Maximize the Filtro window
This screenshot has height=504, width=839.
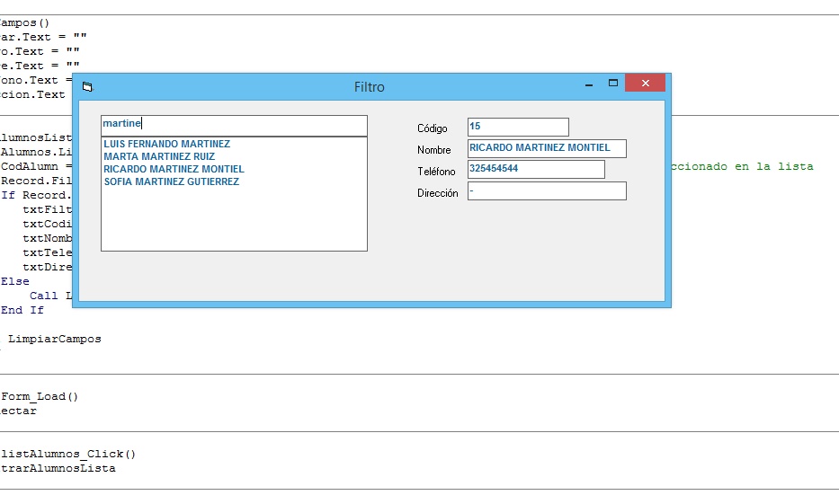tap(613, 84)
